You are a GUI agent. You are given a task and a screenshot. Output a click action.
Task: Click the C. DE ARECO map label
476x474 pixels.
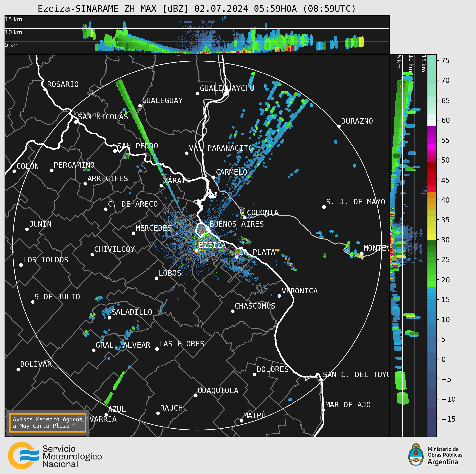coord(133,204)
